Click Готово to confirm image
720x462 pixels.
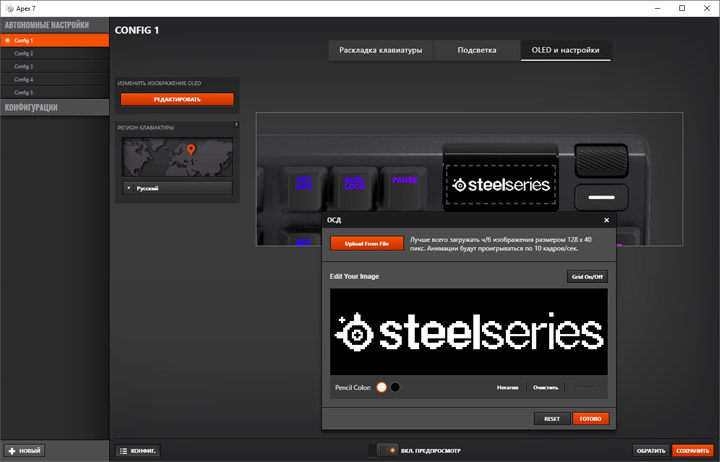pyautogui.click(x=591, y=419)
